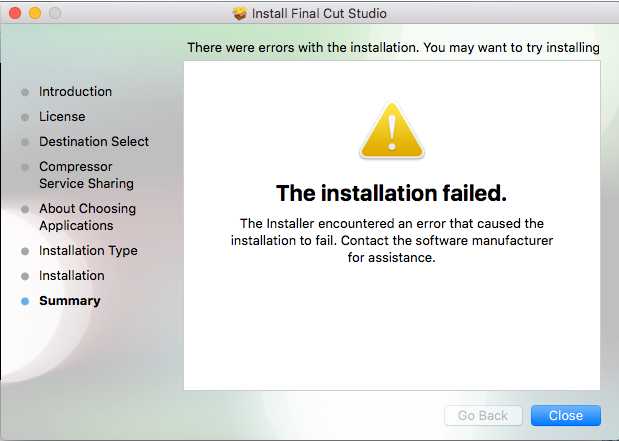
Task: Open the Destination Select step
Action: click(94, 141)
